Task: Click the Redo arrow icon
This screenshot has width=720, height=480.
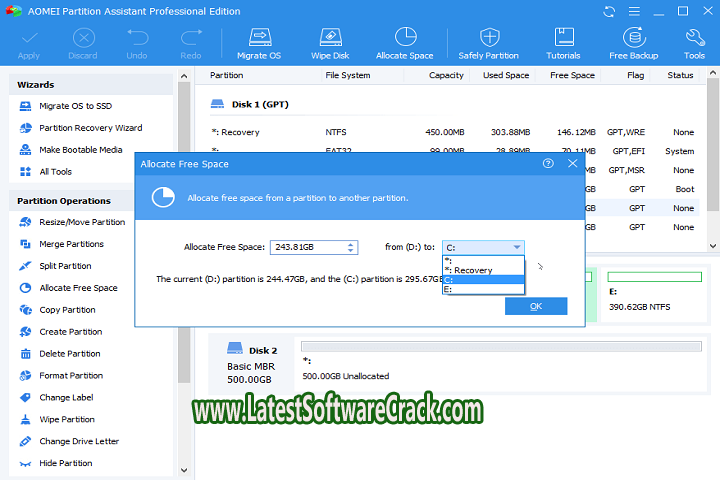Action: pos(191,37)
